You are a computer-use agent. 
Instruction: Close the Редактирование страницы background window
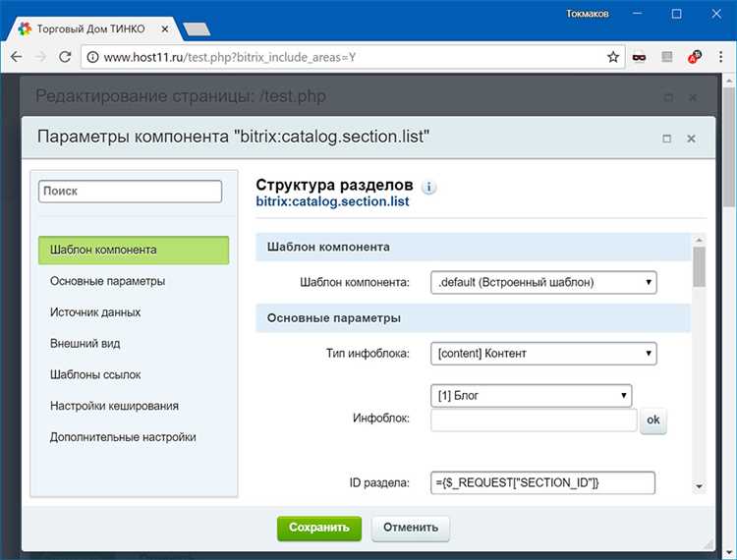[x=693, y=97]
